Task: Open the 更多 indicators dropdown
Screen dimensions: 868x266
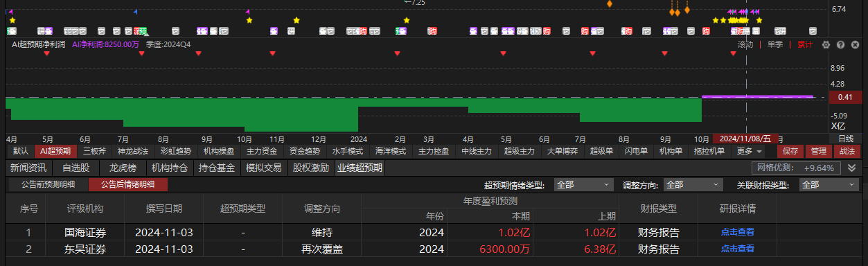Action: tap(749, 151)
